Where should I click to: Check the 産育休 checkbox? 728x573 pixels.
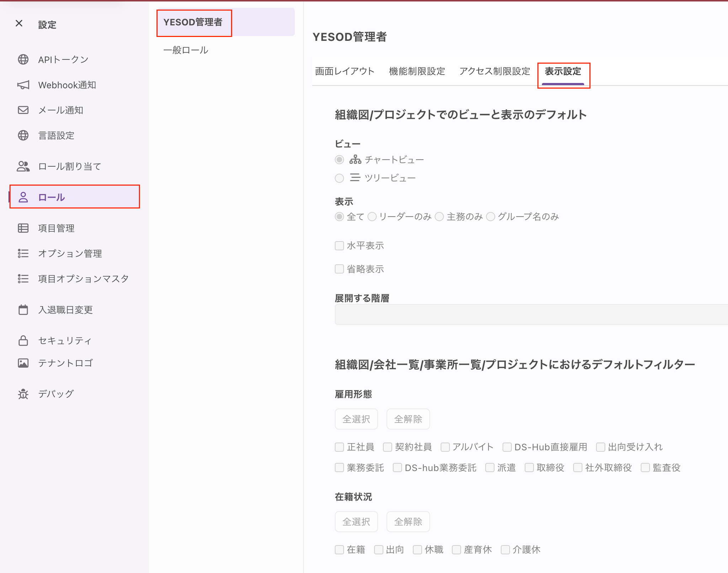[456, 550]
